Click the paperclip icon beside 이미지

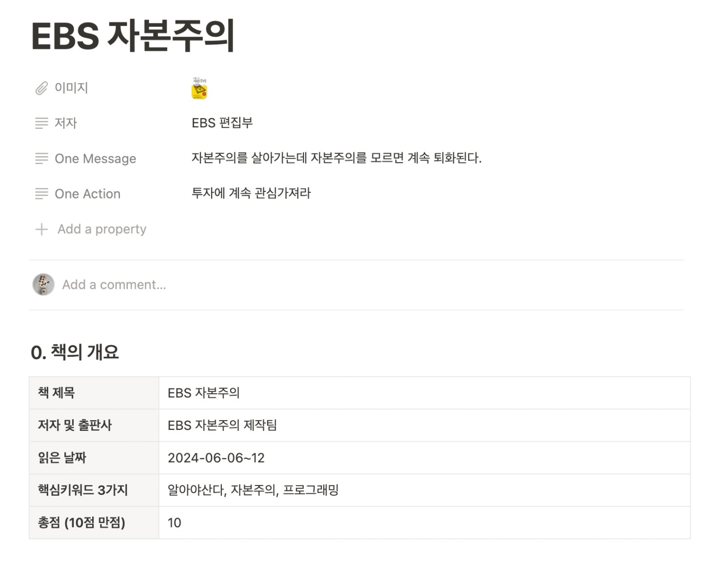(x=41, y=88)
